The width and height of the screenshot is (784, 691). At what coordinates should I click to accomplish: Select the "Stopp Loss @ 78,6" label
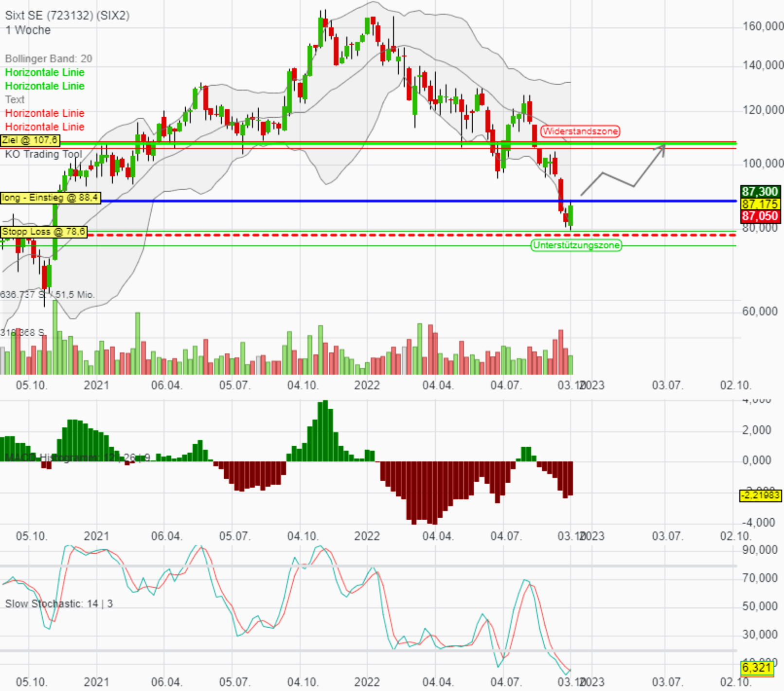pyautogui.click(x=44, y=232)
